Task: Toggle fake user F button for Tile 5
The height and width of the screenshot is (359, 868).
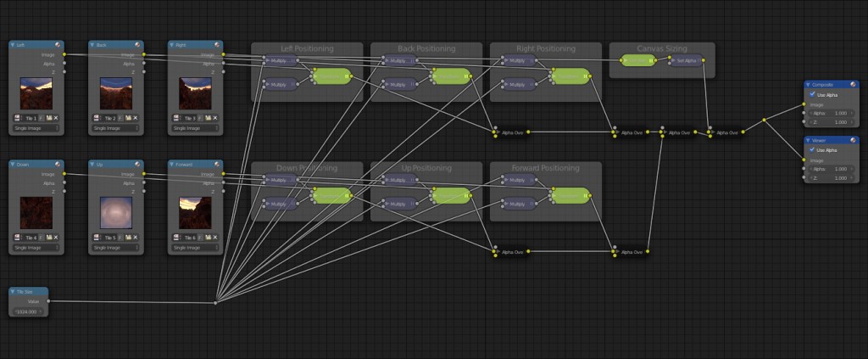Action: [120, 238]
